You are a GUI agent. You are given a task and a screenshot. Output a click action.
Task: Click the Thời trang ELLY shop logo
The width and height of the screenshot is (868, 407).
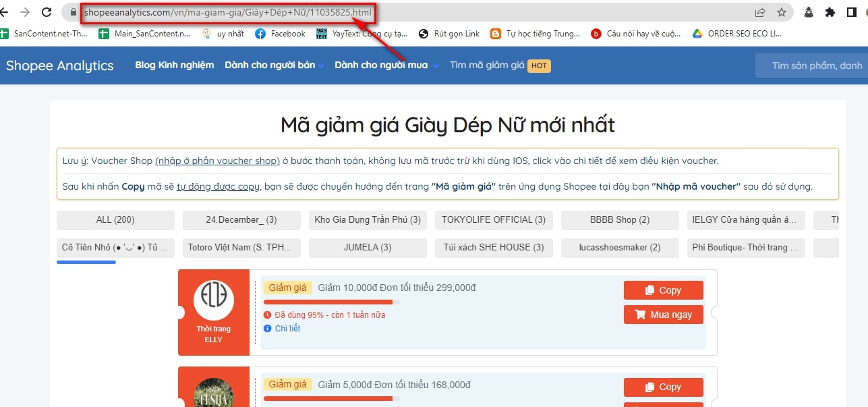click(213, 301)
